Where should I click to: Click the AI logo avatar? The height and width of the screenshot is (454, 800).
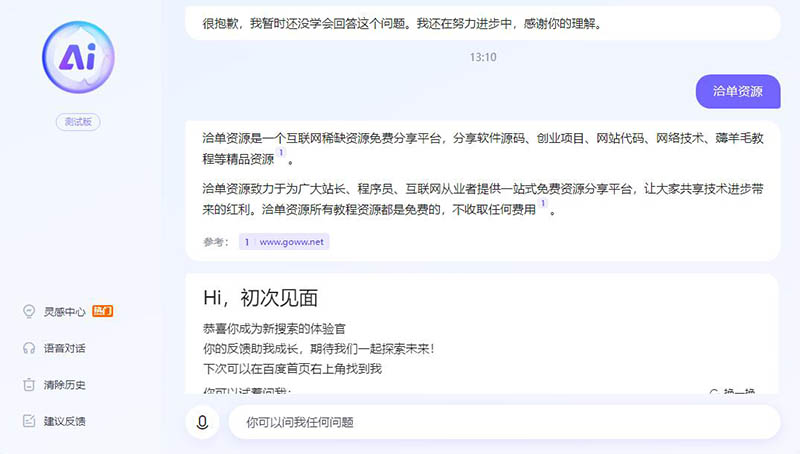pyautogui.click(x=78, y=57)
